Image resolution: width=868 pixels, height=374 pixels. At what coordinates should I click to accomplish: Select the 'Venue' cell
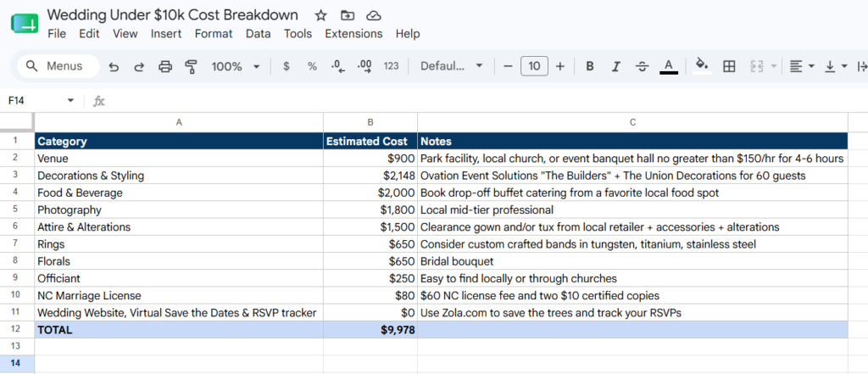point(179,159)
